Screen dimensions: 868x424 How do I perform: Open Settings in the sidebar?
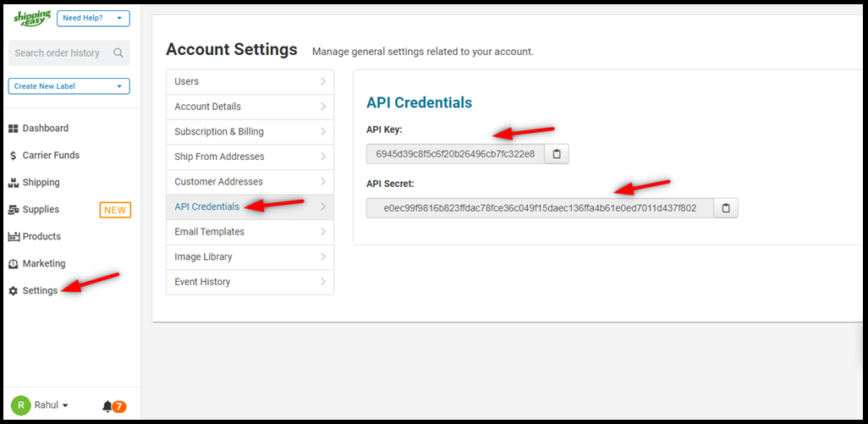tap(40, 291)
